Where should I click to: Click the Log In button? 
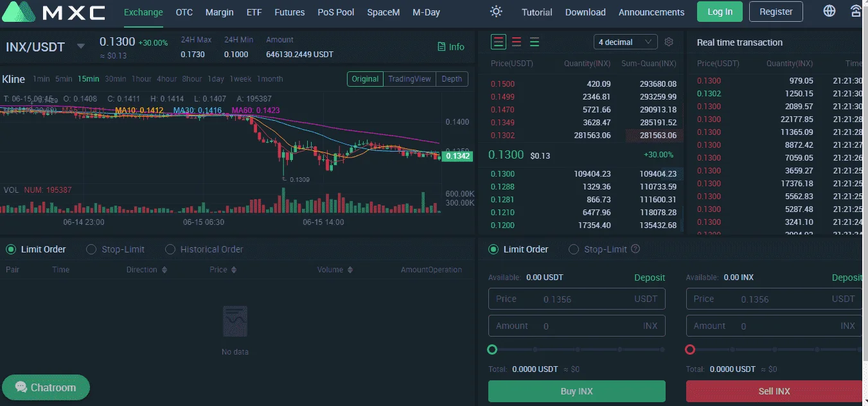tap(720, 12)
